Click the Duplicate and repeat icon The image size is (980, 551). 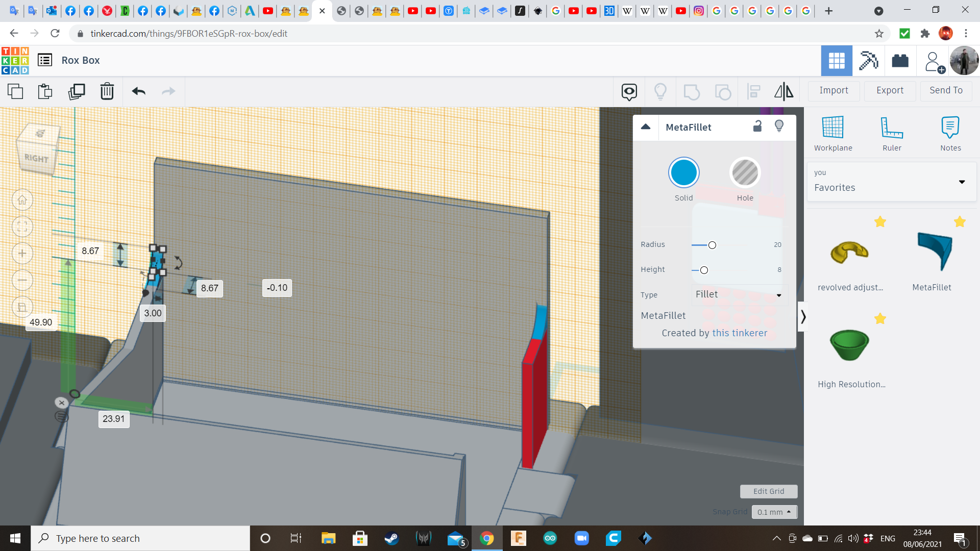pyautogui.click(x=77, y=91)
